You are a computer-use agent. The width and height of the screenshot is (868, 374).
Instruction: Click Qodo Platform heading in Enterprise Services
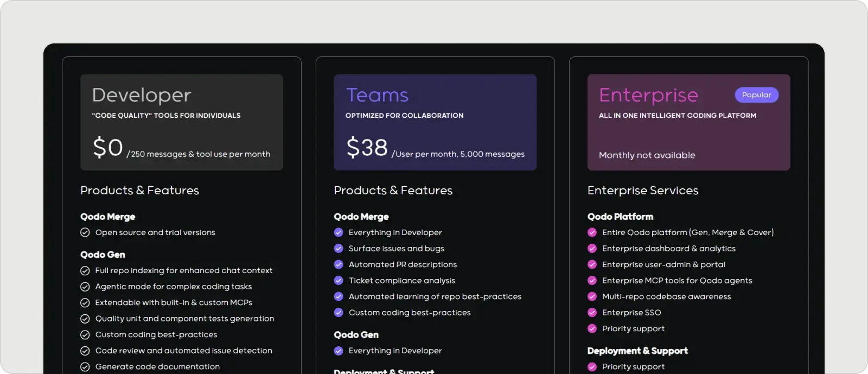620,217
